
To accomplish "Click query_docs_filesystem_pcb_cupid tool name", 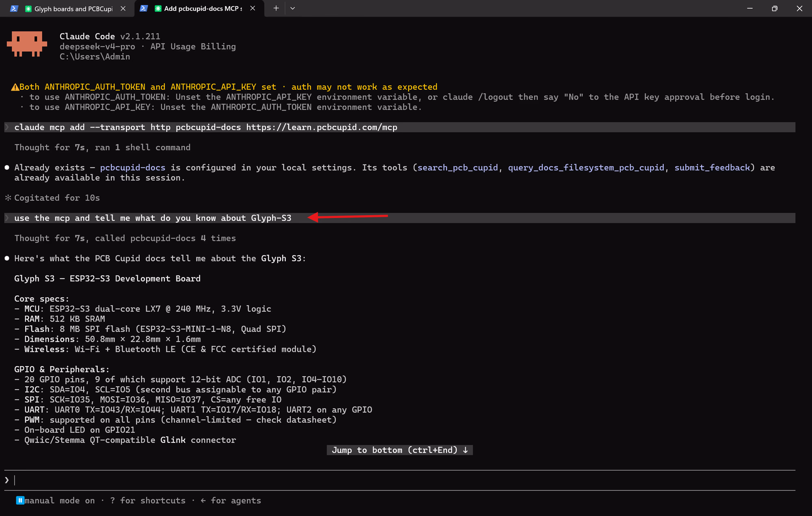I will click(586, 168).
